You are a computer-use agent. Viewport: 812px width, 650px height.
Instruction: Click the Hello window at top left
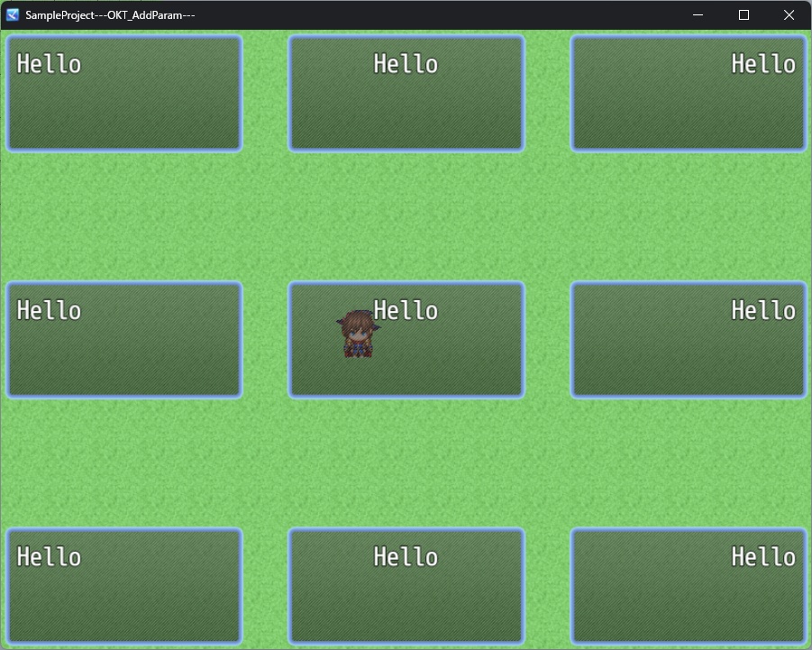[124, 94]
